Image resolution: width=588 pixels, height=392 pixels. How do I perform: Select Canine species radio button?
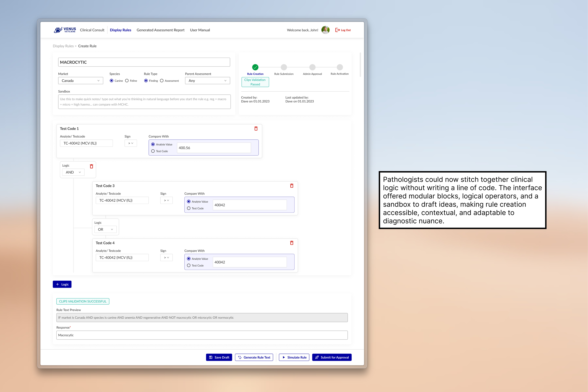click(112, 81)
